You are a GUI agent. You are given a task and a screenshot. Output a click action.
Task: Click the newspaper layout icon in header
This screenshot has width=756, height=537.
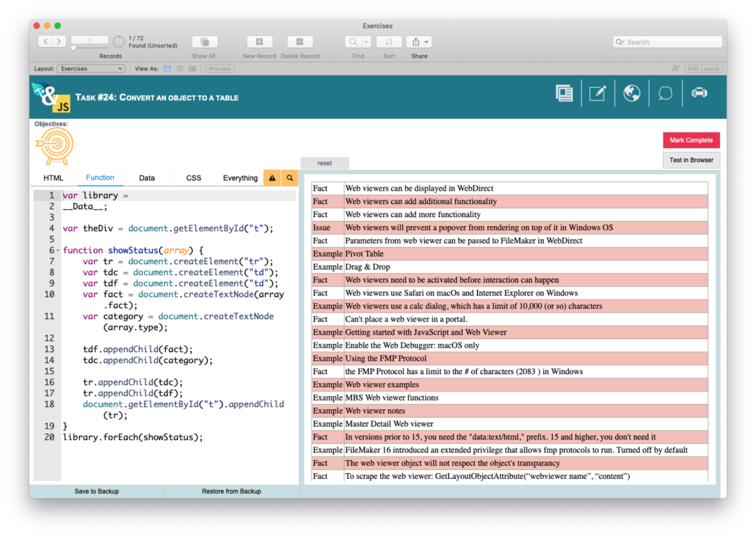[564, 93]
